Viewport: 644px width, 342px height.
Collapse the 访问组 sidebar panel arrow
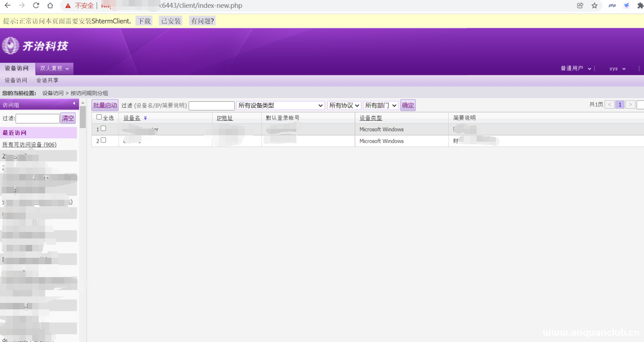coord(73,104)
